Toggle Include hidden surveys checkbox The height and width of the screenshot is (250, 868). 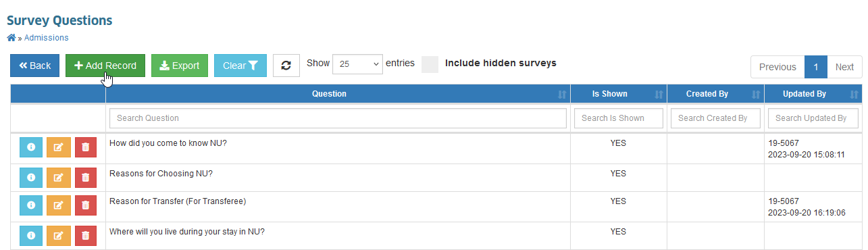click(430, 64)
